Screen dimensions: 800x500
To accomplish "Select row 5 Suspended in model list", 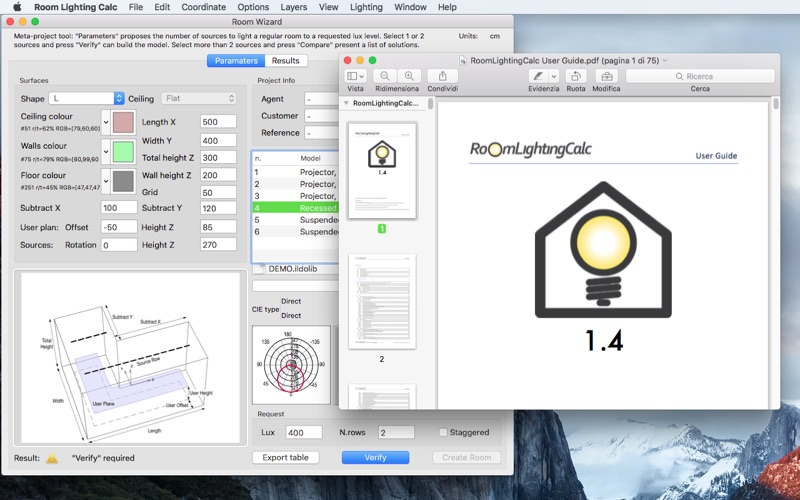I will click(295, 220).
